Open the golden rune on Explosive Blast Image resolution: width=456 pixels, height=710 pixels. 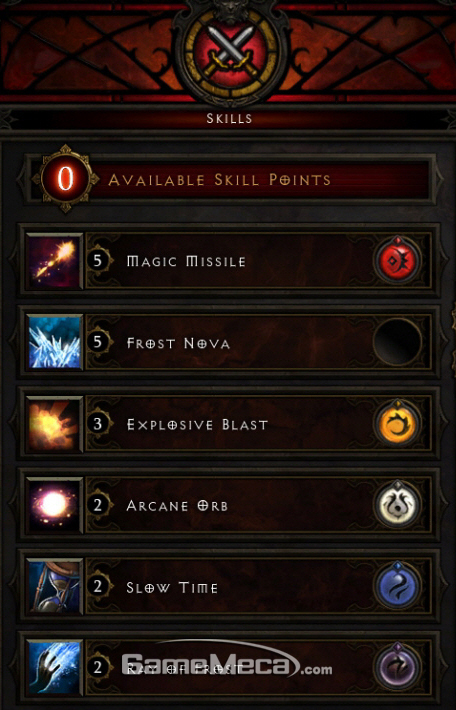pos(397,424)
